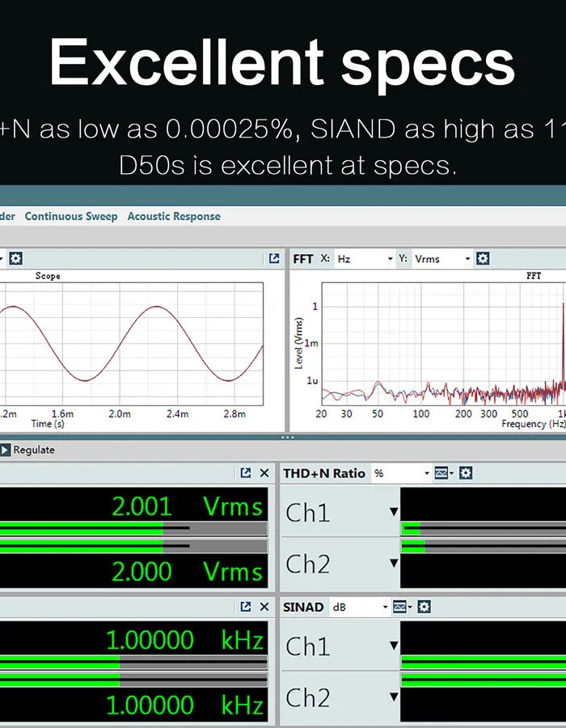Open FFT graph settings gear

pyautogui.click(x=483, y=259)
